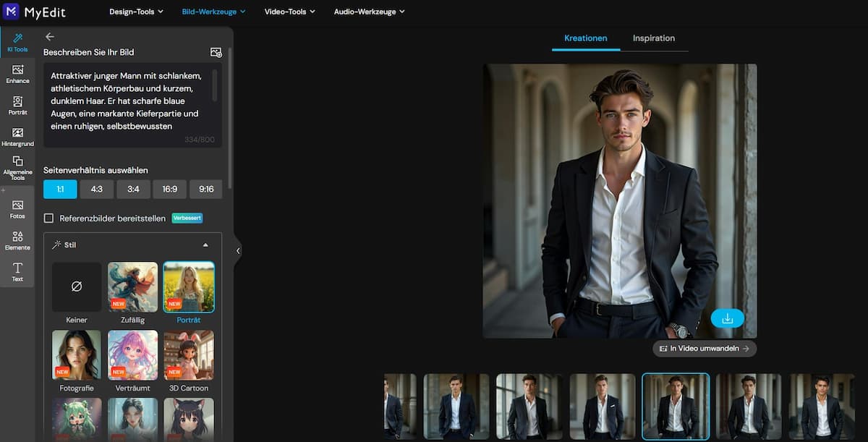
Task: Open the Video-Tools dropdown menu
Action: [289, 12]
